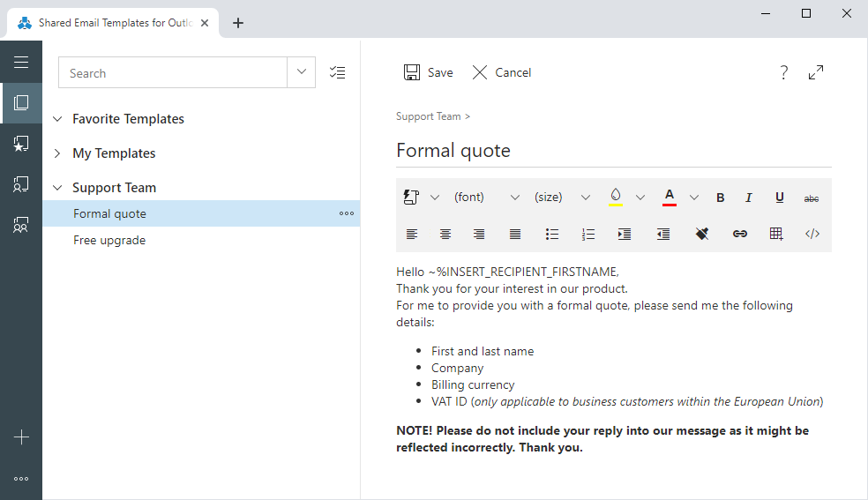Expand the editor pane to full view
868x500 pixels.
click(x=816, y=73)
